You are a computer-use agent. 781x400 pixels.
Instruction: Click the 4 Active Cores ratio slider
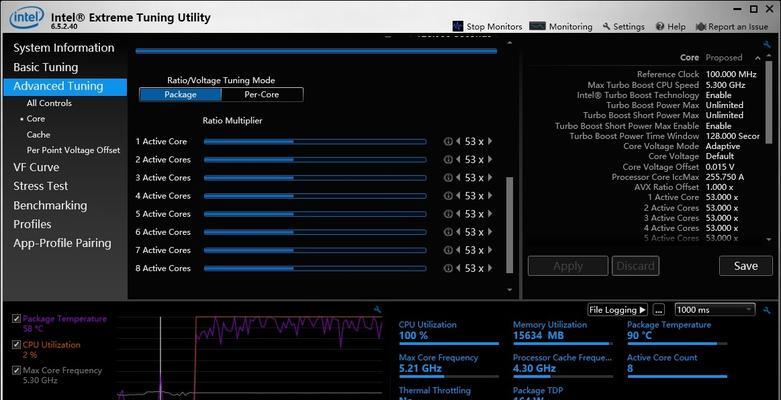[x=315, y=196]
